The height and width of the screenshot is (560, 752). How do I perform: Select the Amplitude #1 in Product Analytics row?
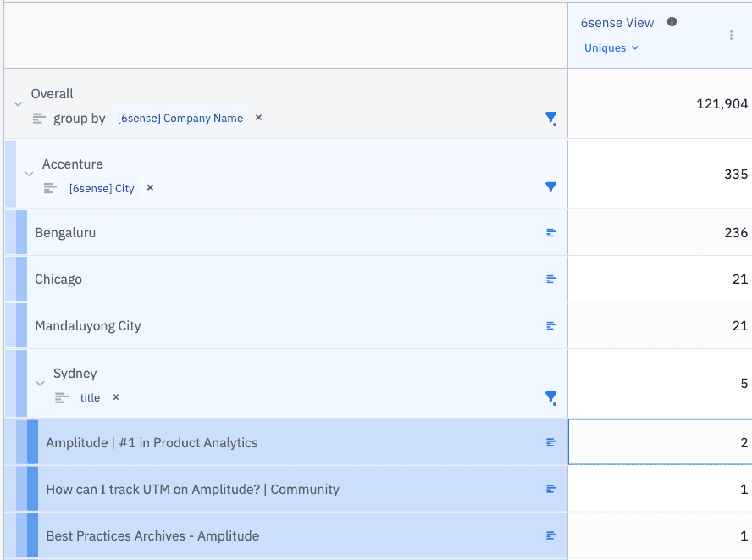[x=152, y=442]
